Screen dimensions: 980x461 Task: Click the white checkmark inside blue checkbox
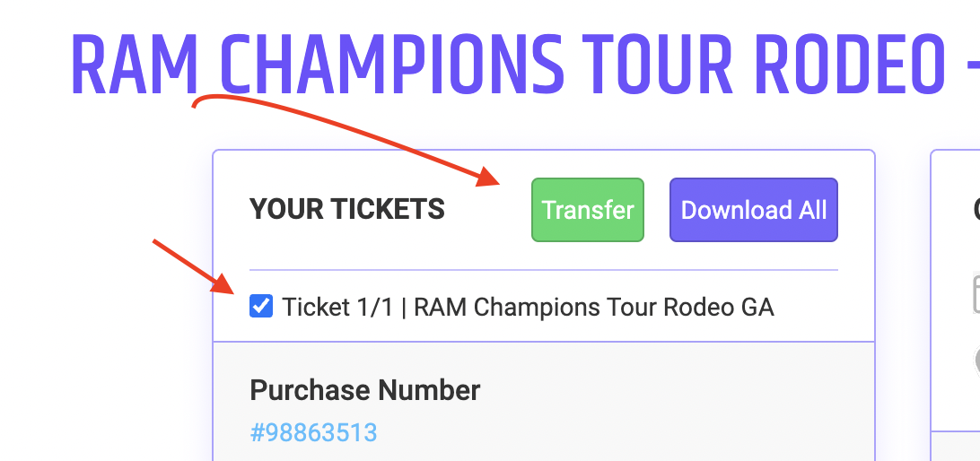[x=260, y=306]
